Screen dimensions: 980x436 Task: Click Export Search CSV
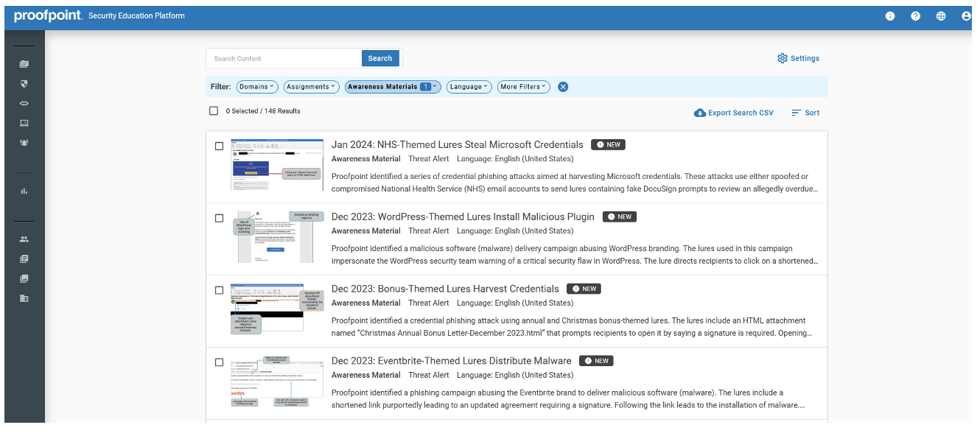(741, 113)
